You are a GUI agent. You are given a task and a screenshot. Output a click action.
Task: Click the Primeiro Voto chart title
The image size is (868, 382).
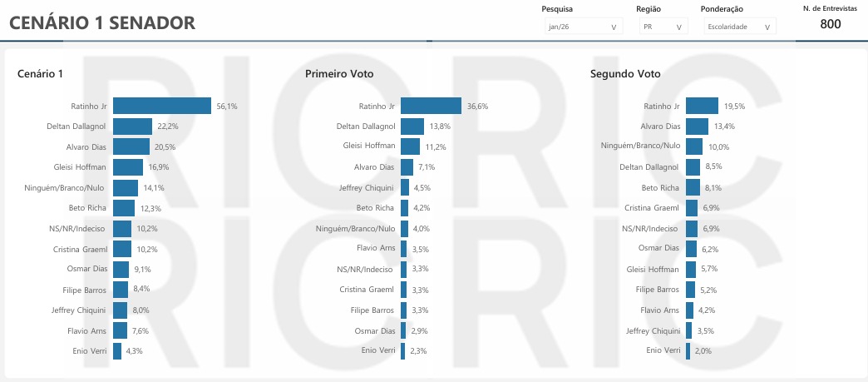pyautogui.click(x=339, y=74)
